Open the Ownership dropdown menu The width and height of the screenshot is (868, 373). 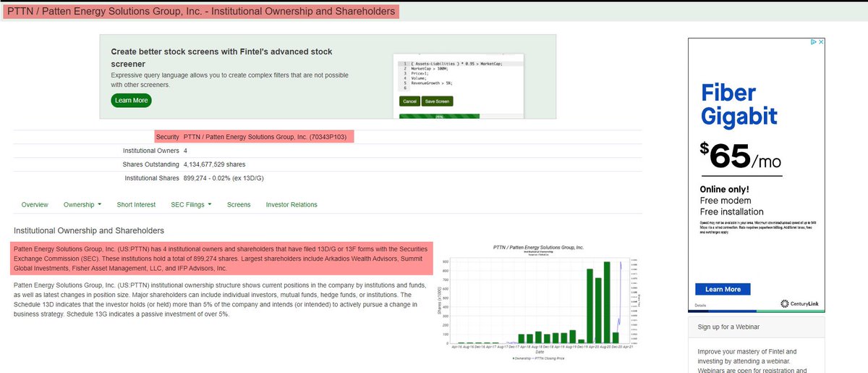pos(82,205)
